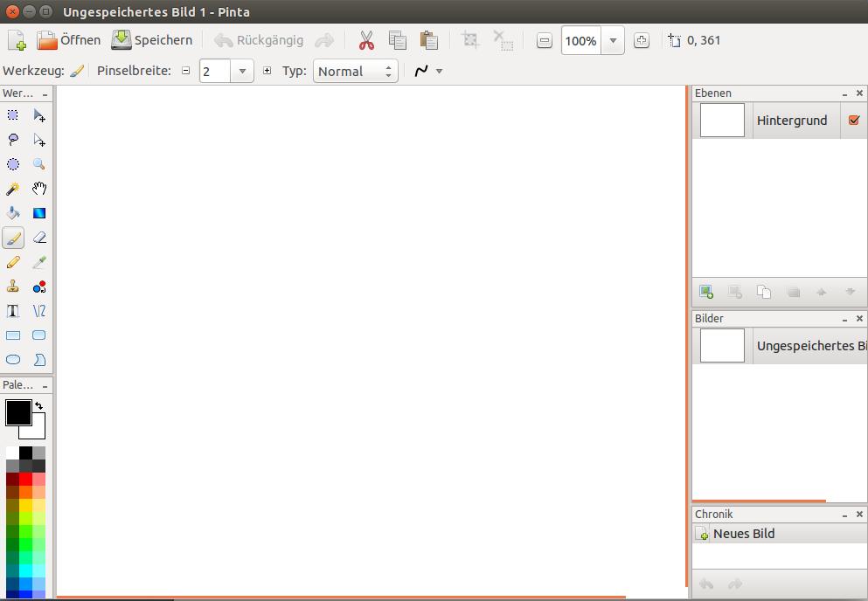Select the Pencil tool
868x601 pixels.
coord(13,262)
